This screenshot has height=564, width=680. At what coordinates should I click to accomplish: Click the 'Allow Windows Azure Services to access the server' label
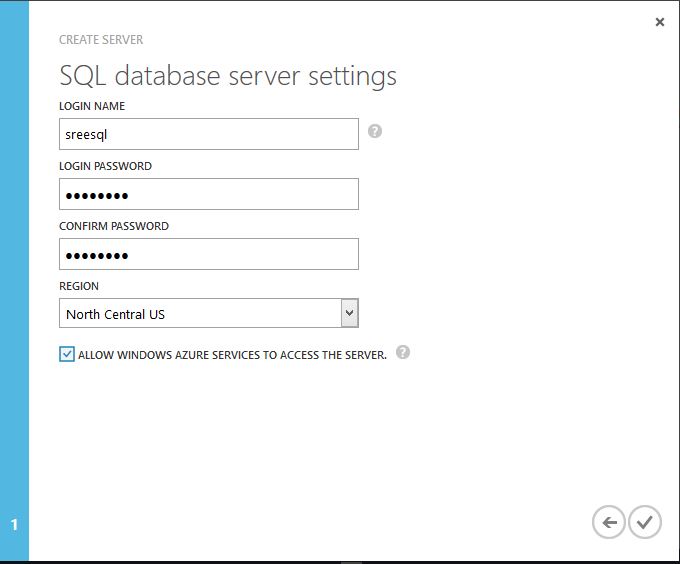pyautogui.click(x=232, y=355)
